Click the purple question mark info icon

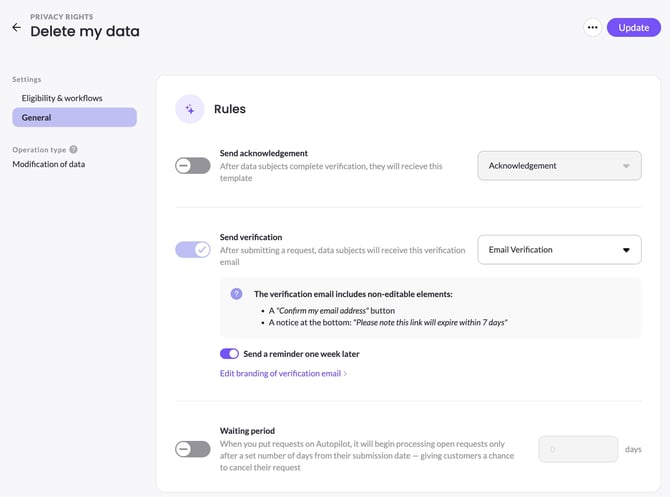(x=237, y=294)
